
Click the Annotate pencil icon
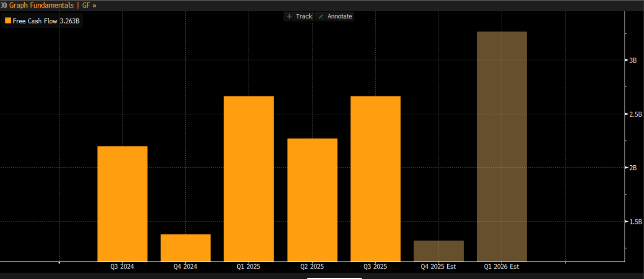322,16
